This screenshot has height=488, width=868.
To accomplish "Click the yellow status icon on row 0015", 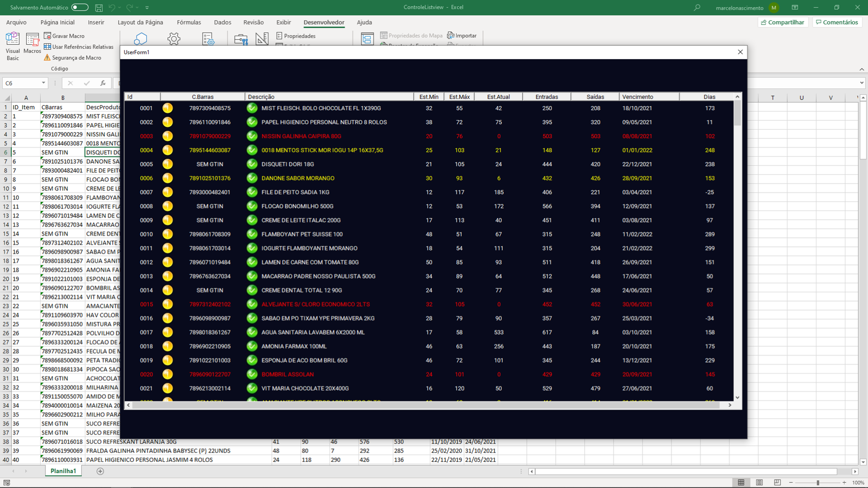I will click(168, 304).
